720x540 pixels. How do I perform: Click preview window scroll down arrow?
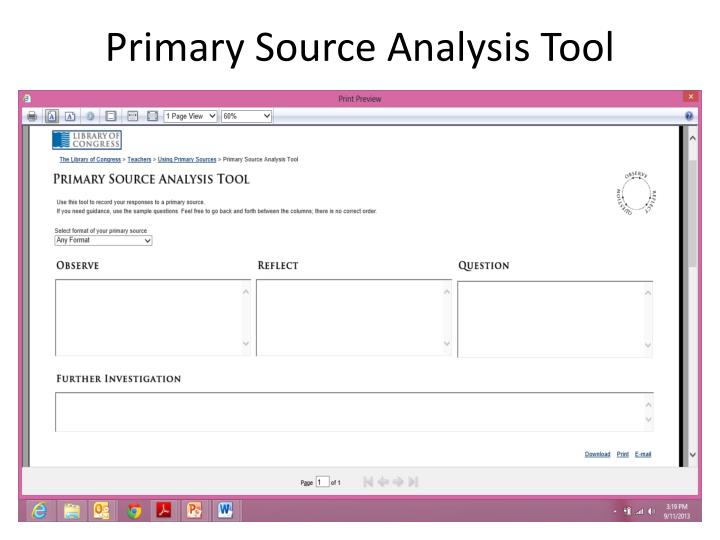(692, 455)
